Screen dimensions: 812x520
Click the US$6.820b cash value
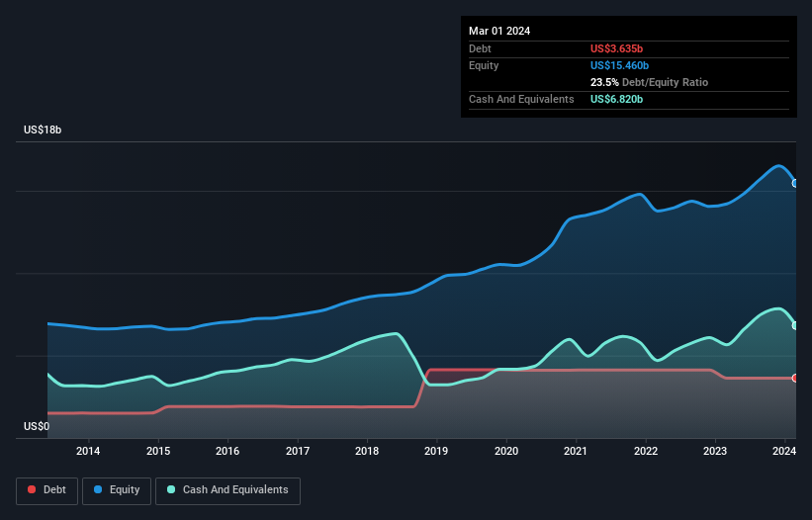click(616, 99)
